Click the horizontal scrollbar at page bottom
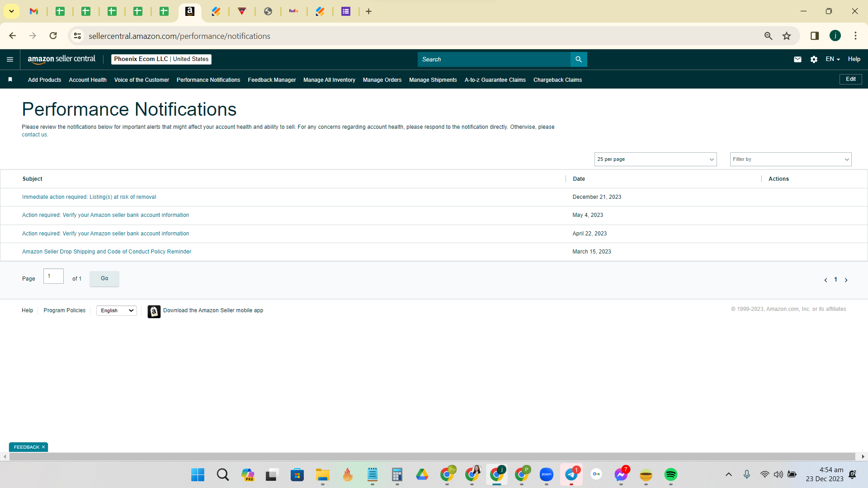The height and width of the screenshot is (488, 868). coord(432,457)
